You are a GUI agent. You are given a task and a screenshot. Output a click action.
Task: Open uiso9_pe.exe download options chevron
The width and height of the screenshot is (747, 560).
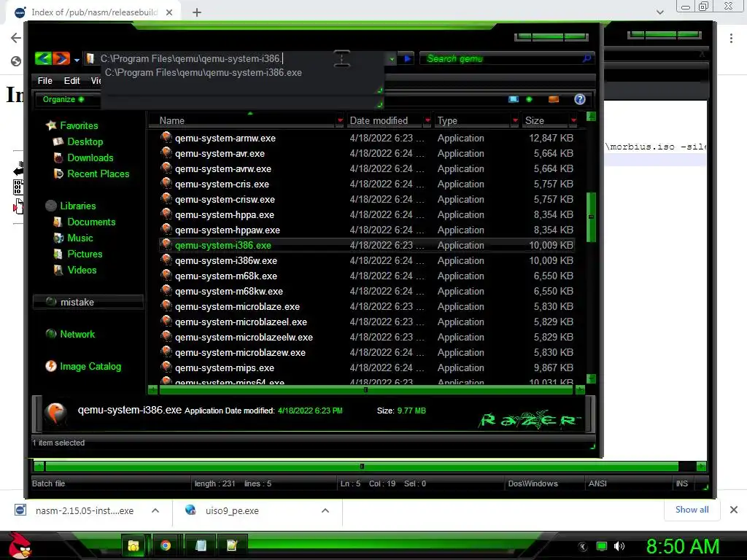325,510
